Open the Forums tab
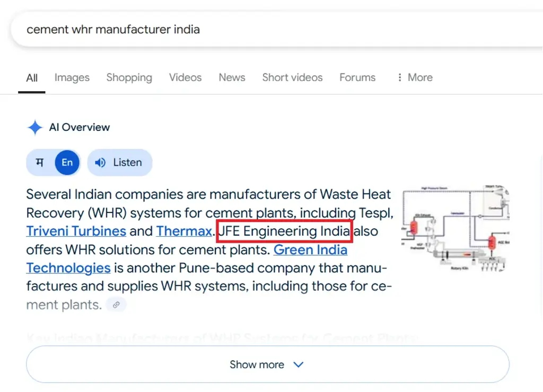This screenshot has height=392, width=543. [x=357, y=77]
